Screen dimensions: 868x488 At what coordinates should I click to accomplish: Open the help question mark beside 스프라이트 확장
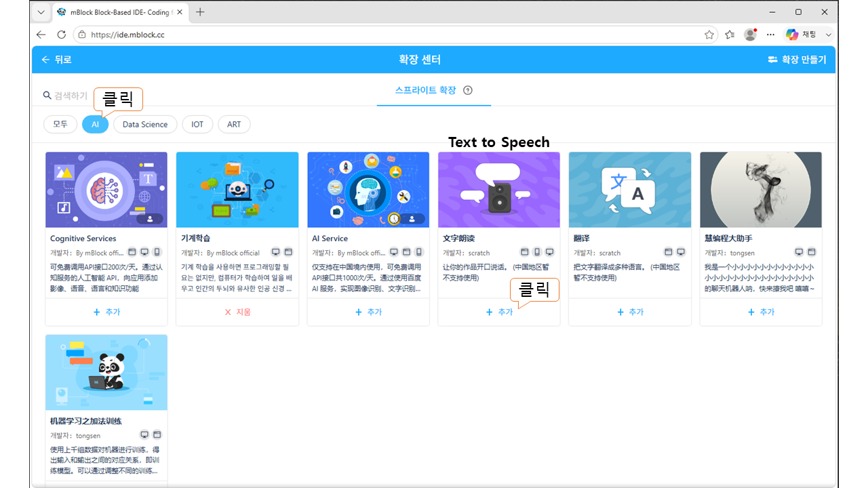pyautogui.click(x=467, y=90)
